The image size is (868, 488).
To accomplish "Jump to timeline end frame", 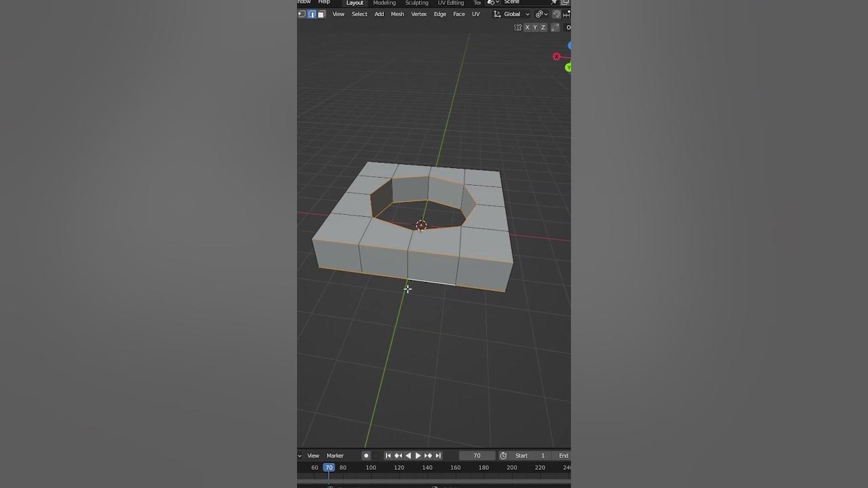I will tap(438, 455).
